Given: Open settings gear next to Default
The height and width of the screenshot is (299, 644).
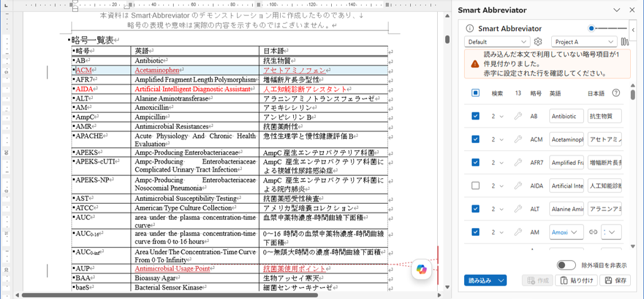Looking at the screenshot, I should 538,41.
